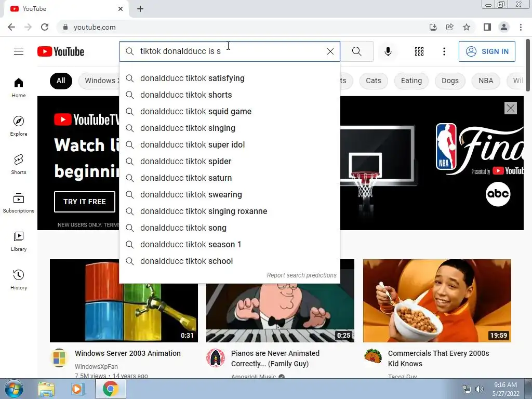This screenshot has width=532, height=399.
Task: Open Windows Server 2003 Animation thumbnail
Action: tap(124, 301)
